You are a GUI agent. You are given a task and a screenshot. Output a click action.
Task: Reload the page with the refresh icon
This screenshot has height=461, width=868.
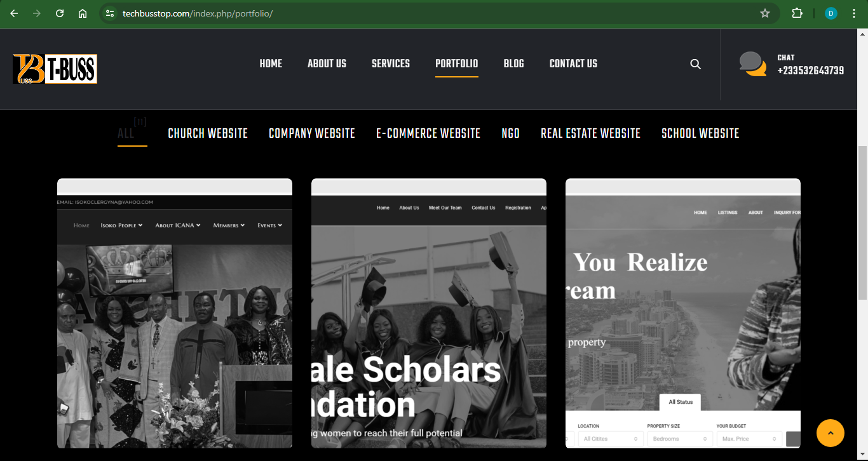point(60,13)
